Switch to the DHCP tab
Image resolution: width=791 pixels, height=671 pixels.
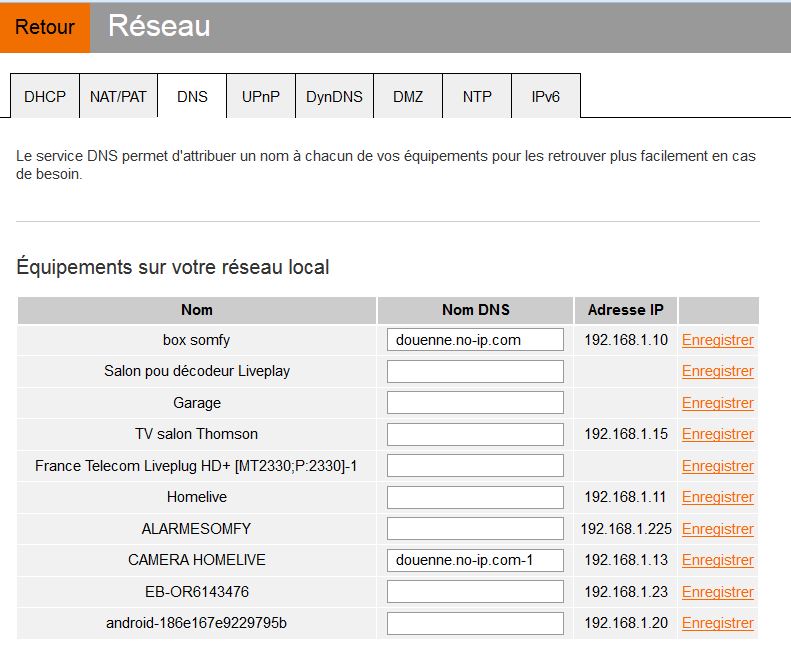(45, 96)
